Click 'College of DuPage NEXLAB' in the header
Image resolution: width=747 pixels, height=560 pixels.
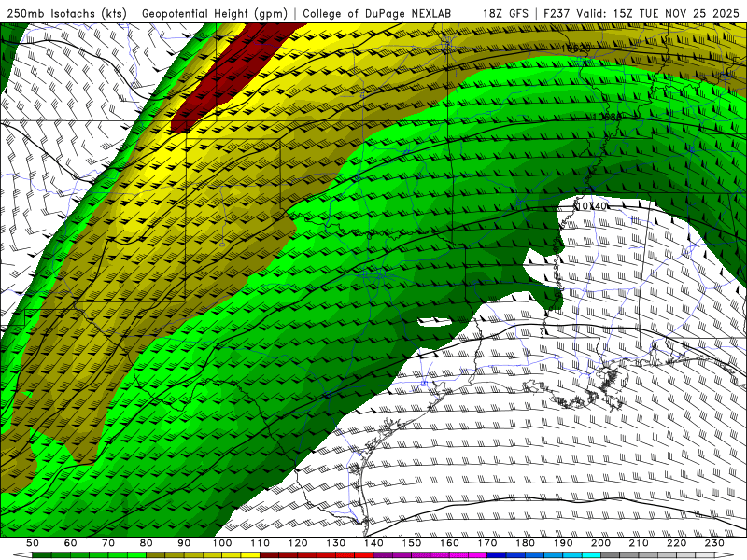[x=376, y=13]
